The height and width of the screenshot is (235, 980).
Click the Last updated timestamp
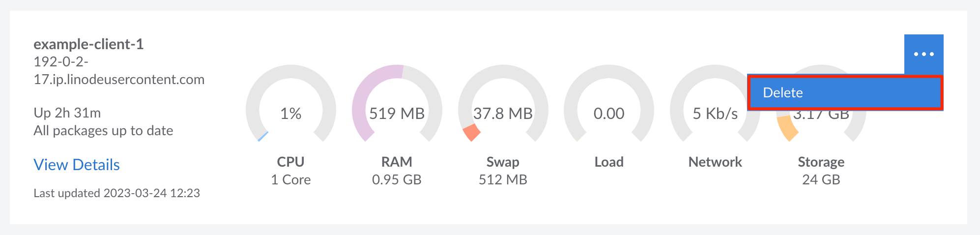116,193
